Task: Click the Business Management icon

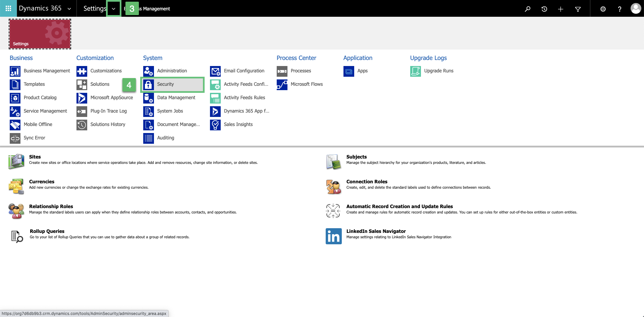Action: 15,71
